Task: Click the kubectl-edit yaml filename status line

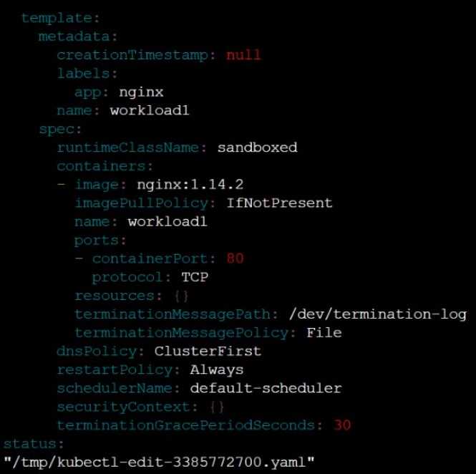Action: tap(159, 463)
